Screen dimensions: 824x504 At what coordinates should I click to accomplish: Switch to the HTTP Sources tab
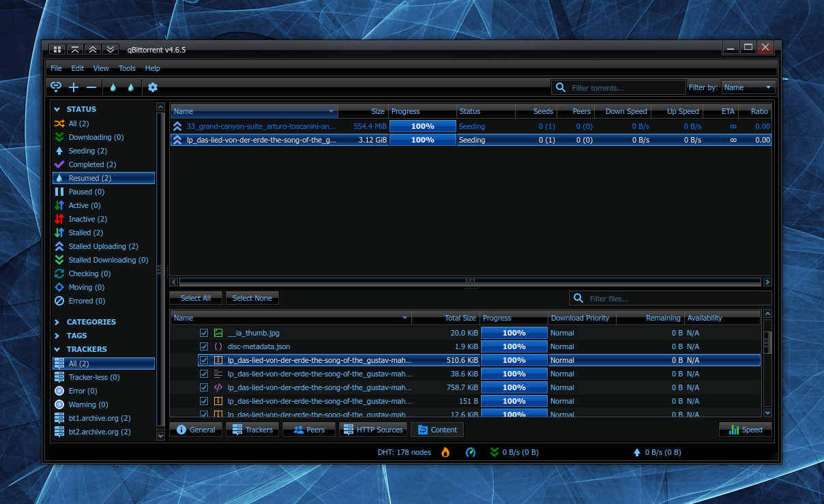coord(373,430)
